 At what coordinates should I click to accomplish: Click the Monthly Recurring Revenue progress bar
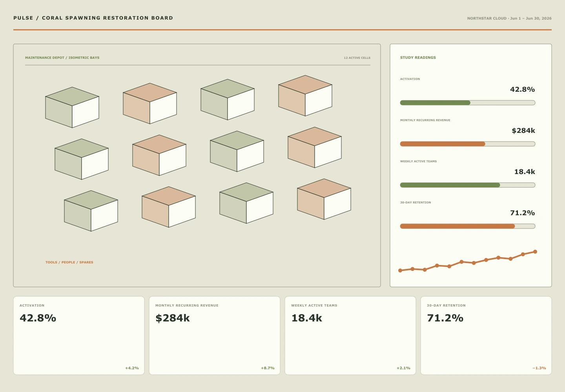pos(468,144)
